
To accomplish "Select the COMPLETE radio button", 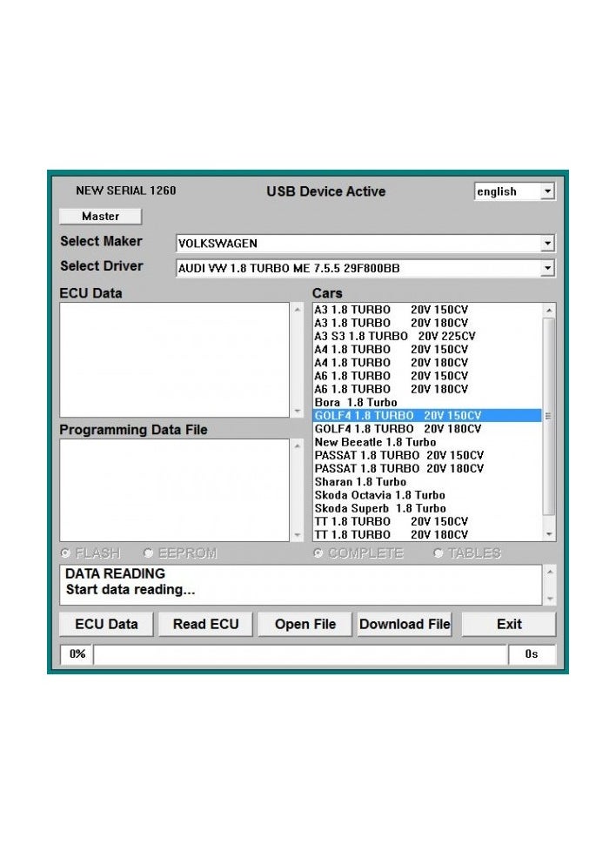I will 318,553.
